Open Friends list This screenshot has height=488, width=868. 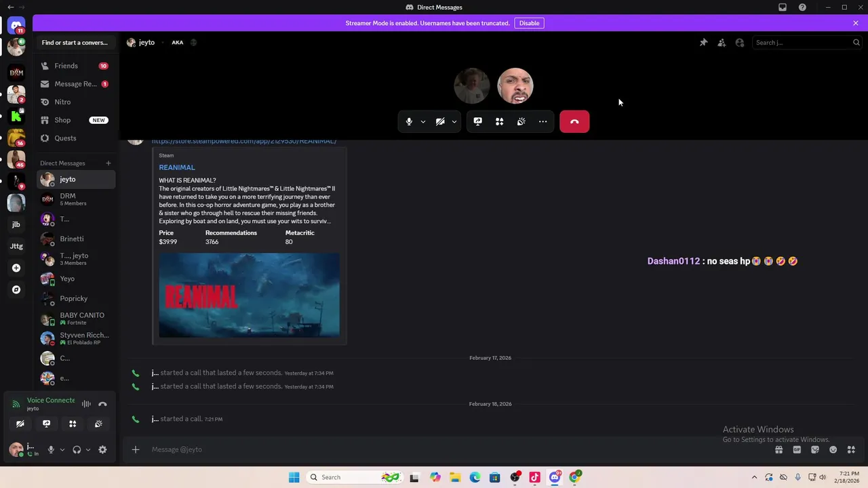[75, 66]
